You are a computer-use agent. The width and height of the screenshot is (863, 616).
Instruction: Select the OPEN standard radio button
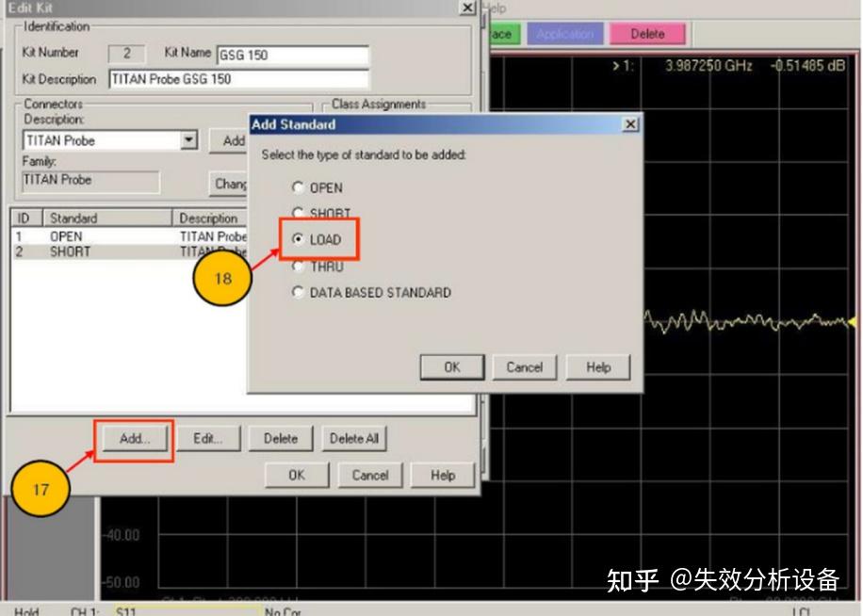pos(298,187)
